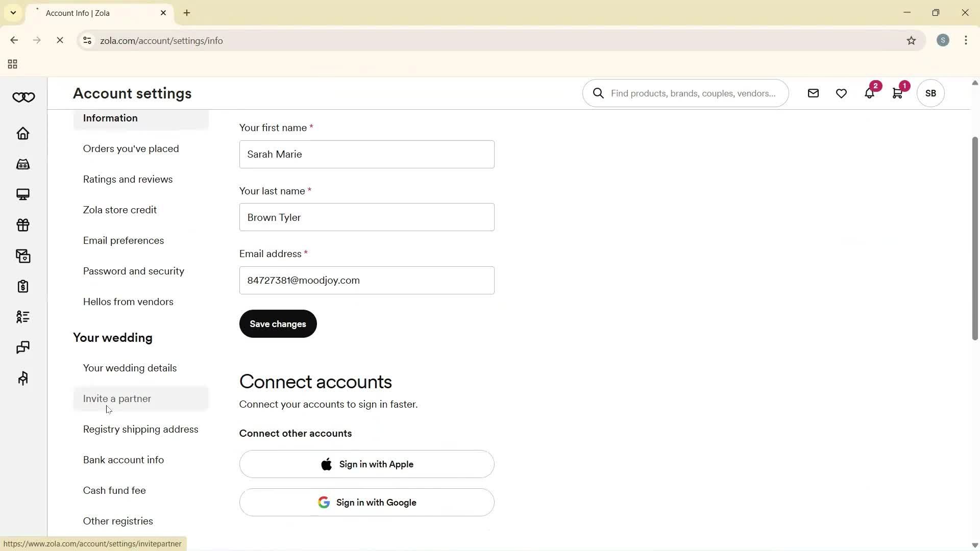The image size is (980, 551).
Task: Collapse the browser tab search chevron
Action: 13,13
